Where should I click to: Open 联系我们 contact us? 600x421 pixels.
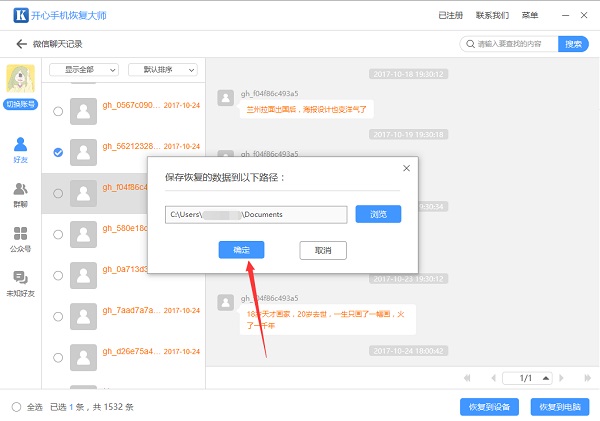(492, 15)
